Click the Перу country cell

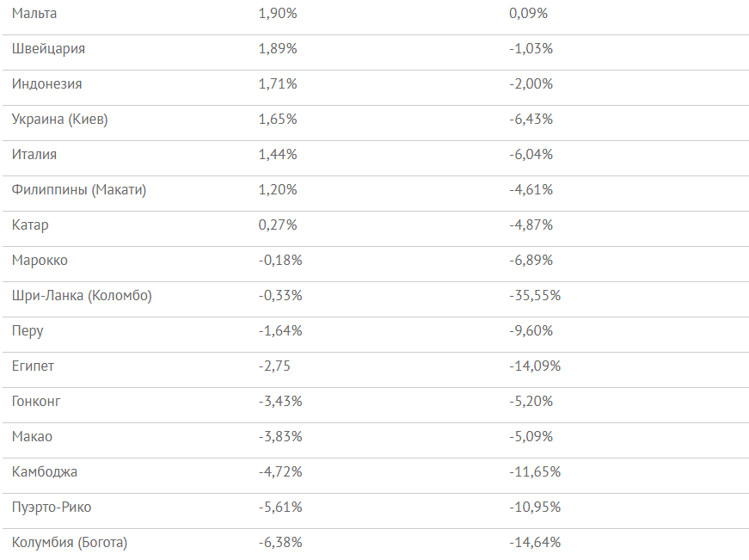click(28, 331)
